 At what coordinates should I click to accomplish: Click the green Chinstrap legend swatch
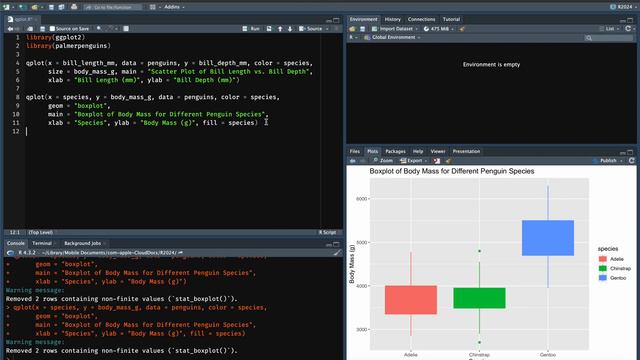click(x=603, y=268)
